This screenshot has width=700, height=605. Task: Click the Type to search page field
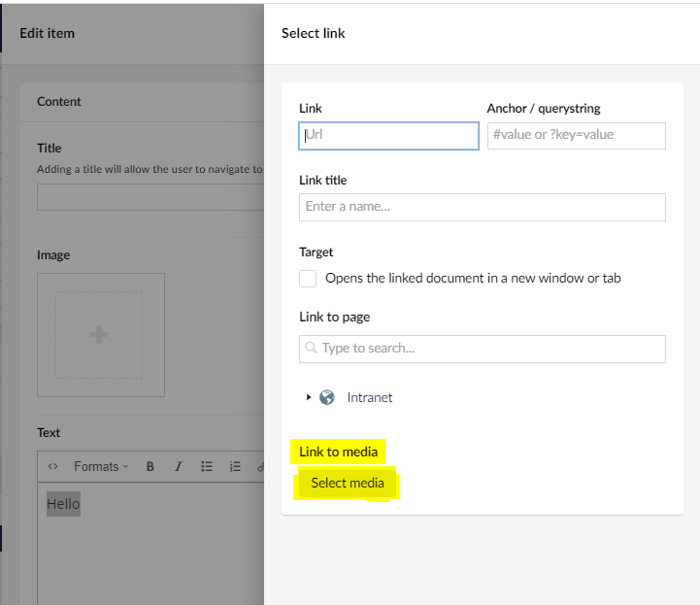coord(490,348)
